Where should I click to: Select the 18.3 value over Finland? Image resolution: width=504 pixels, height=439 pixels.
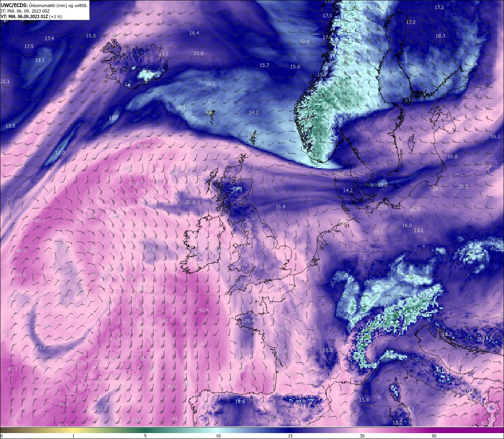pos(440,36)
